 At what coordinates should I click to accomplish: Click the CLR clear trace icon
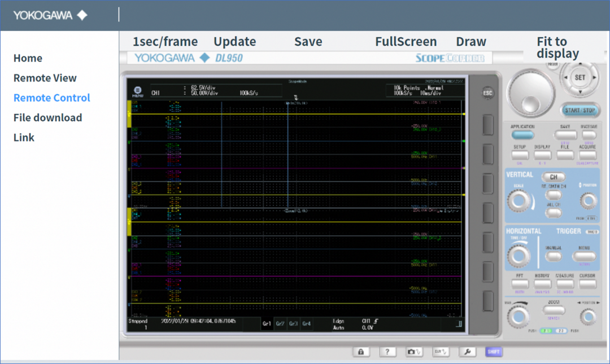coord(441,352)
